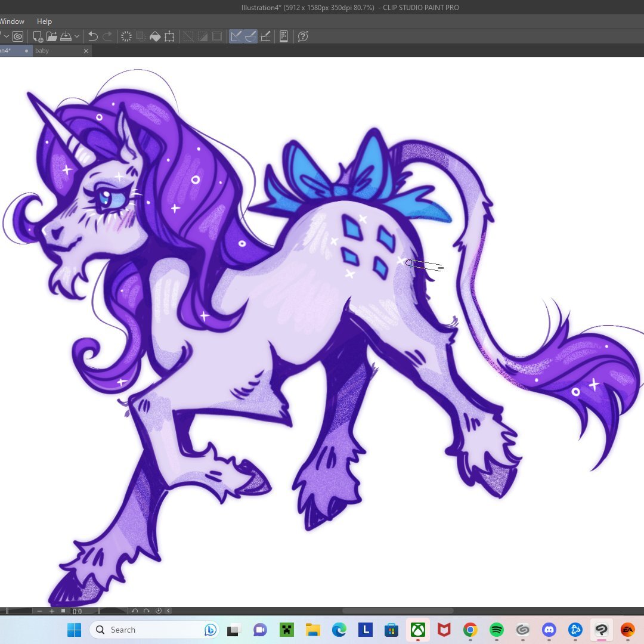Click the Open file folder icon

[x=52, y=36]
